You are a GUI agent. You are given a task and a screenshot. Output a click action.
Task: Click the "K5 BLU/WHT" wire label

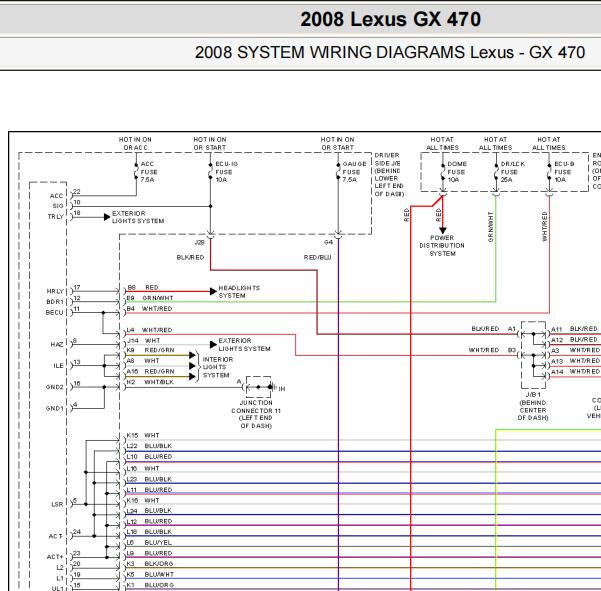[x=150, y=574]
